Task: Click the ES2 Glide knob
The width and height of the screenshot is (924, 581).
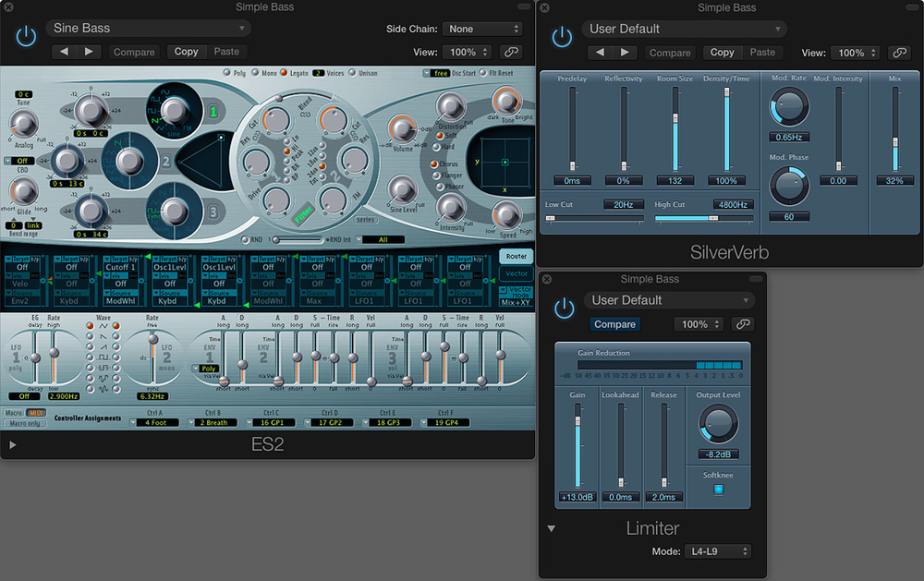Action: tap(24, 191)
